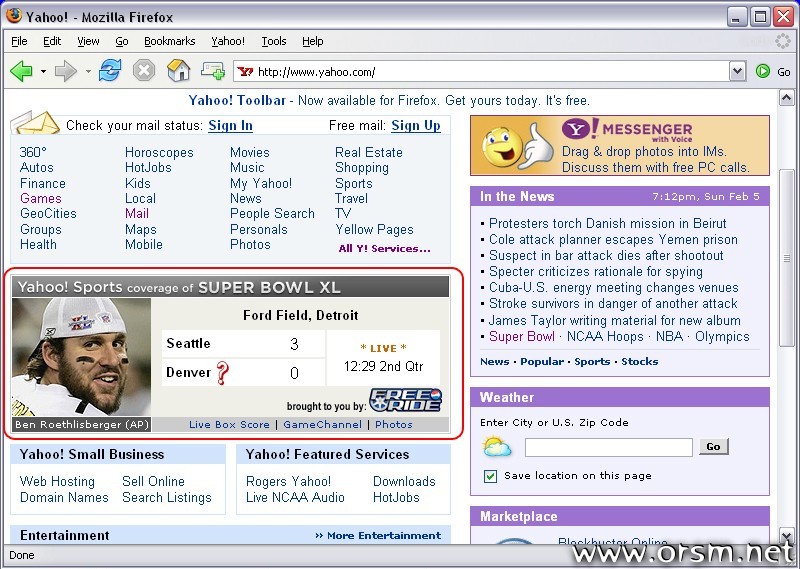The image size is (800, 569).
Task: Click the Yahoo favicon in address bar
Action: (245, 71)
